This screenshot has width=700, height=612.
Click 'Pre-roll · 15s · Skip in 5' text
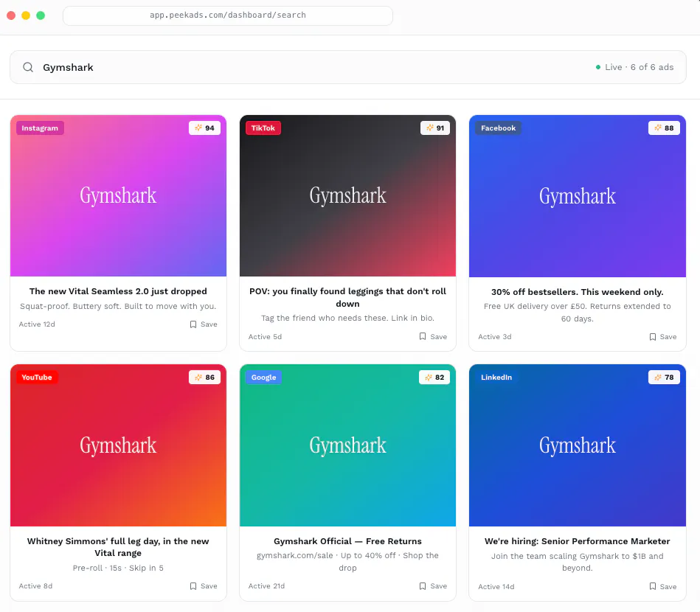point(118,568)
